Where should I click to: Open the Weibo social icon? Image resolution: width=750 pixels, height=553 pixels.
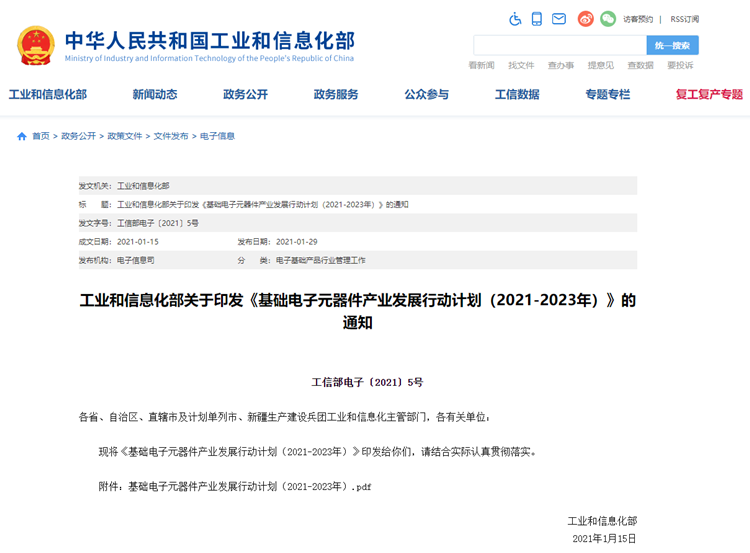(586, 19)
